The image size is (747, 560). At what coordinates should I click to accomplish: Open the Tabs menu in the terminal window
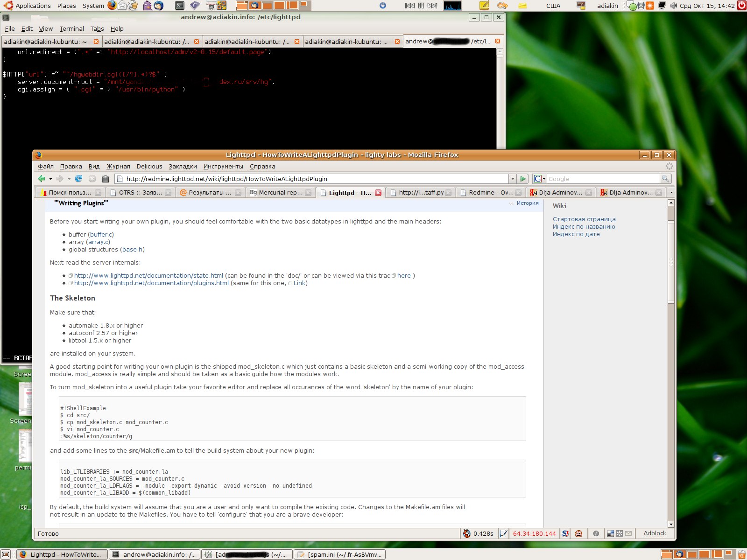pyautogui.click(x=97, y=28)
